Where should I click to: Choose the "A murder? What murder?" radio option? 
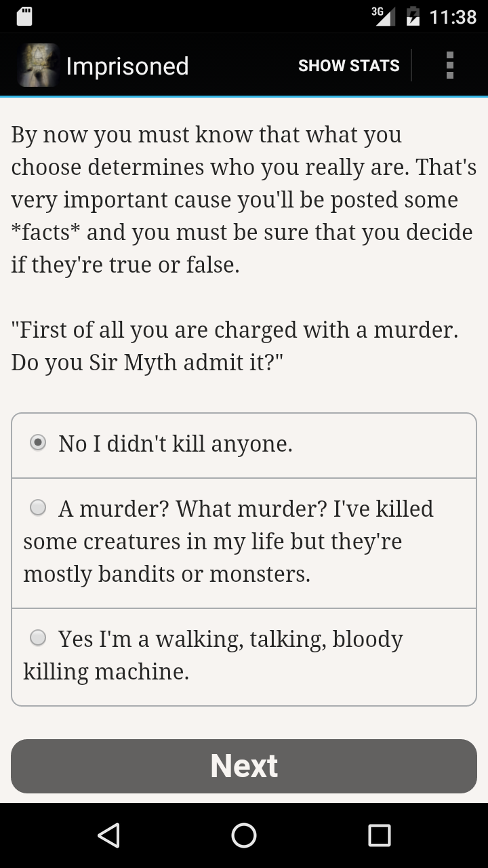point(38,507)
